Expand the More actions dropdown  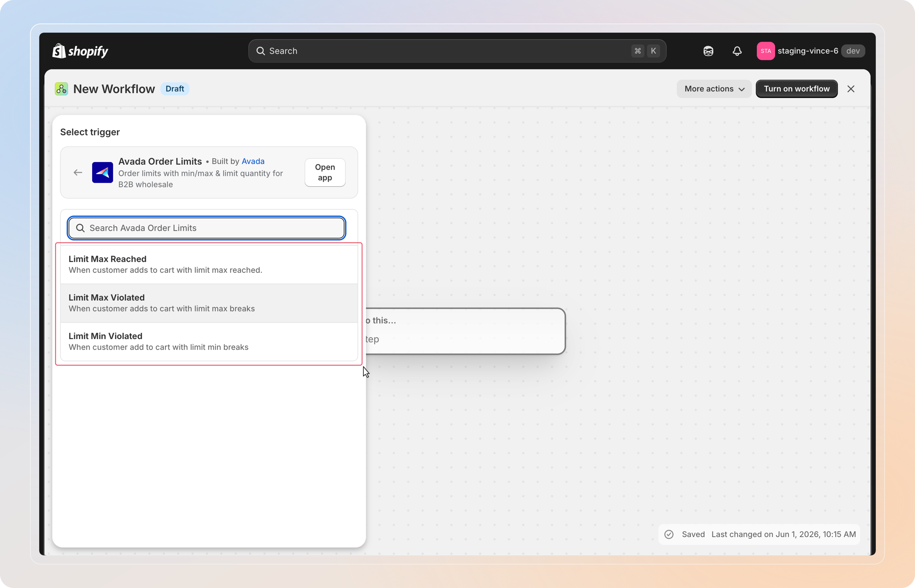pos(714,89)
